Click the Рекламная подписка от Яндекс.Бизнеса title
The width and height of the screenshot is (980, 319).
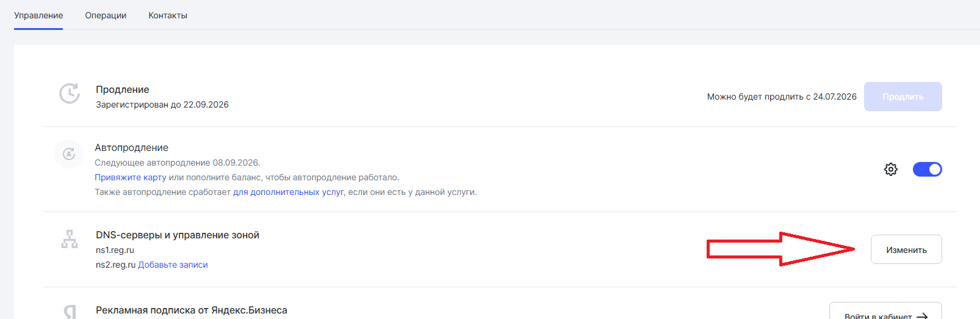(x=191, y=310)
